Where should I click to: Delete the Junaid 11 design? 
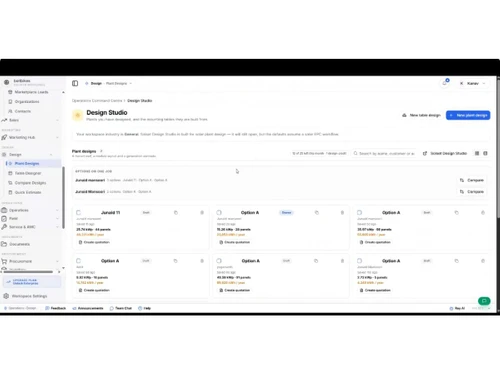click(x=202, y=213)
